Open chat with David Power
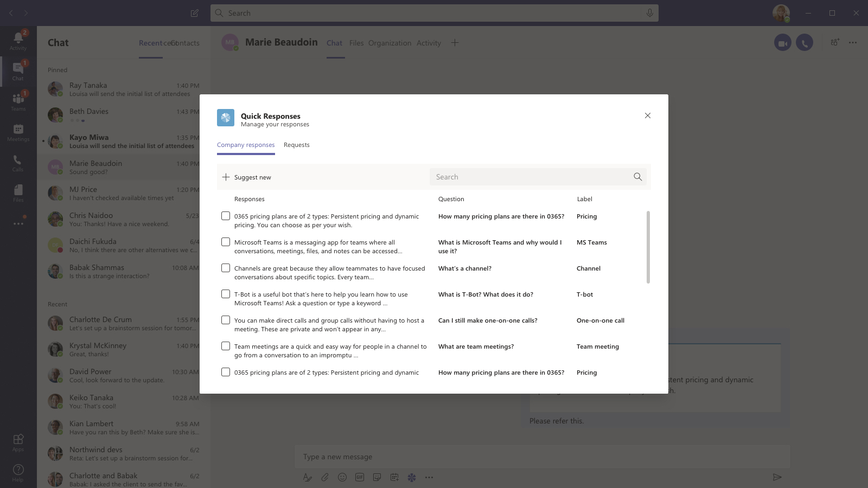Image resolution: width=868 pixels, height=488 pixels. (x=124, y=375)
